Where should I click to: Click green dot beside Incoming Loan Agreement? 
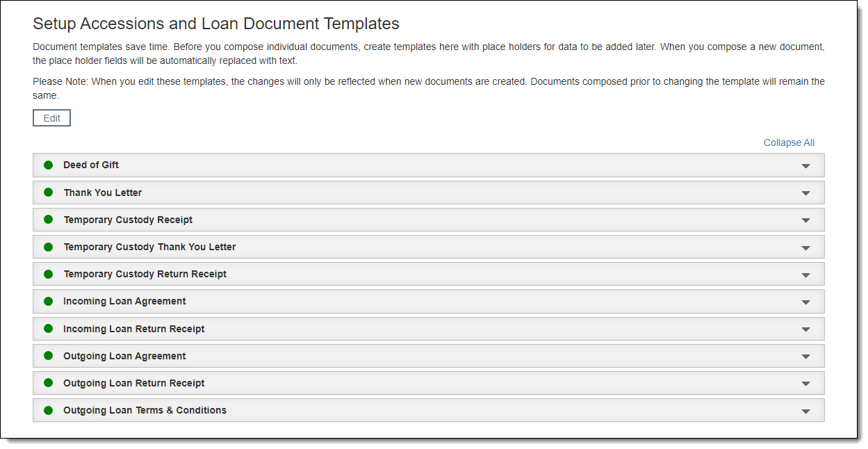48,302
